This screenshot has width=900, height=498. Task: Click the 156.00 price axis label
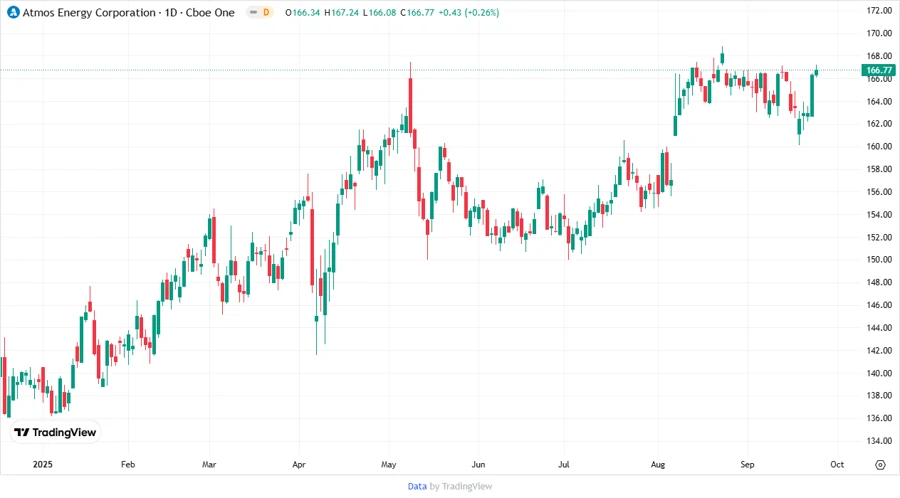click(879, 192)
